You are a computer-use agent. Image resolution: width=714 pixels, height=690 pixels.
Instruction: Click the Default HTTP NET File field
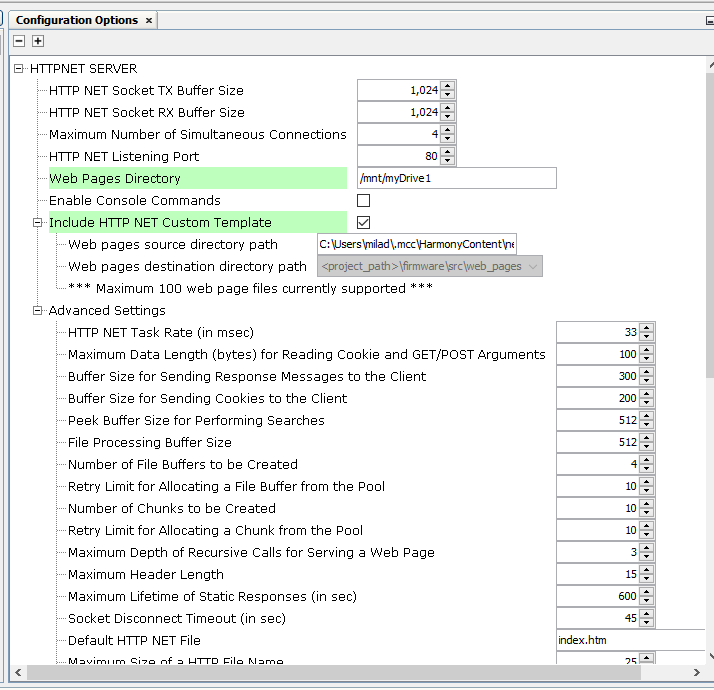[x=630, y=641]
